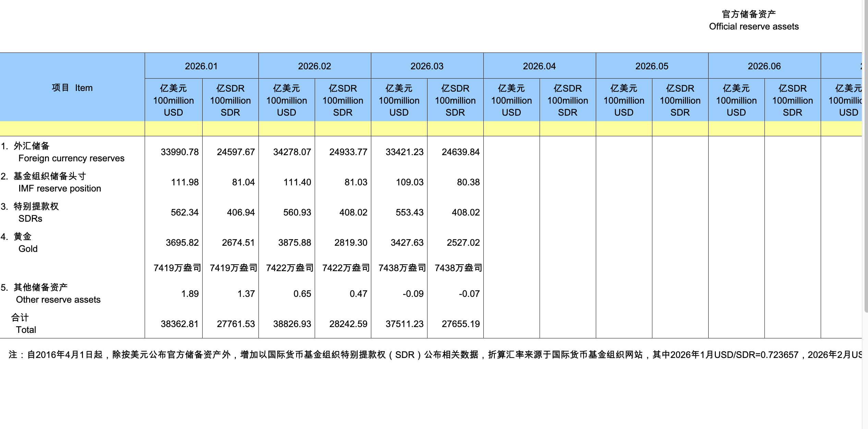Click the 7438万盎司 gold ounces cell
Viewport: 868px width, 429px height.
point(402,268)
